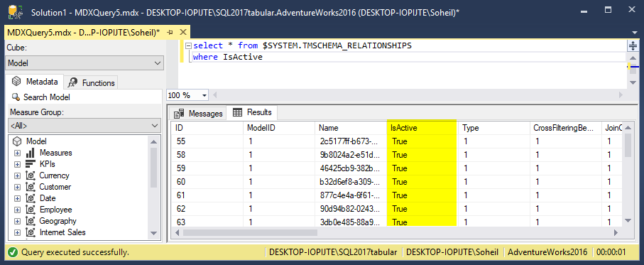Click the ModelID column header

279,128
